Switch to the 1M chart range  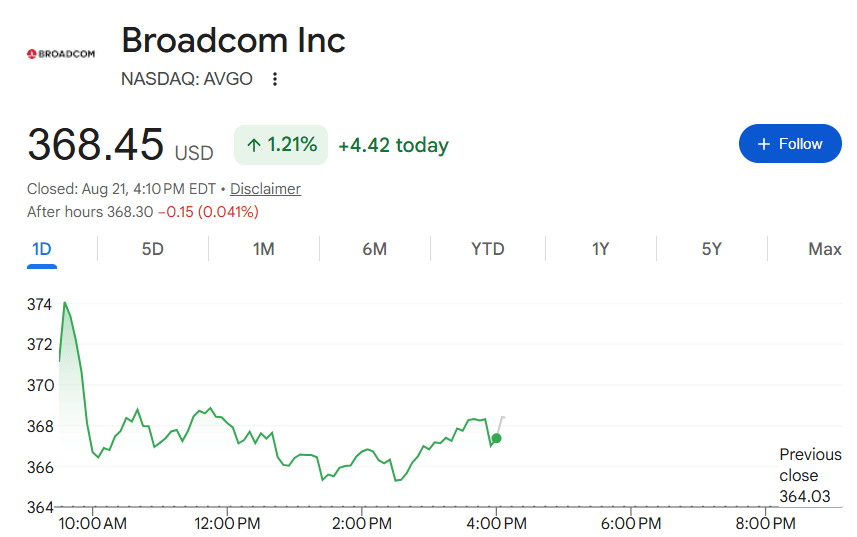pos(263,250)
